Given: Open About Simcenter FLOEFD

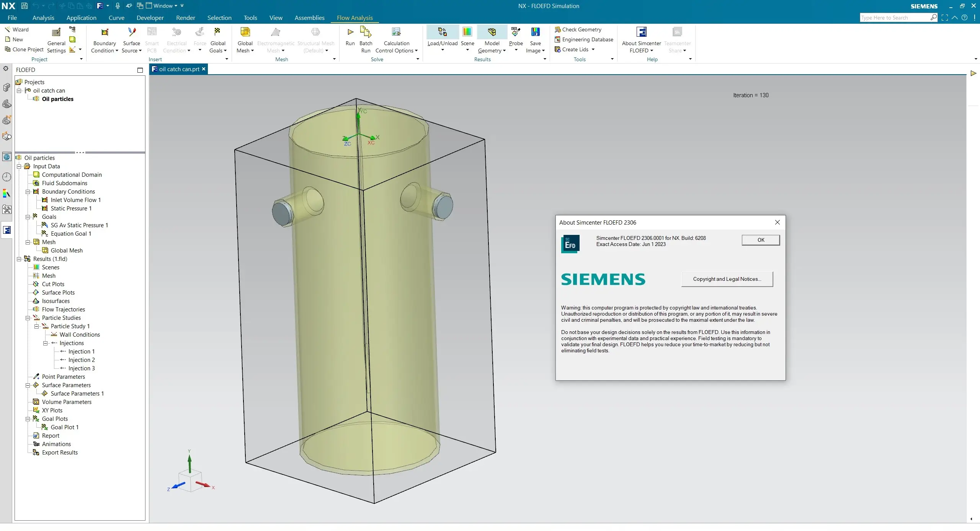Looking at the screenshot, I should pos(641,40).
